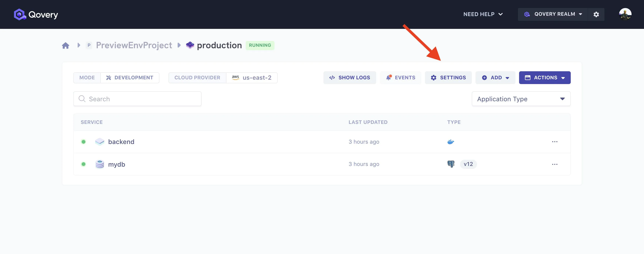The height and width of the screenshot is (254, 644).
Task: Open organization settings gear in top bar
Action: coord(596,14)
